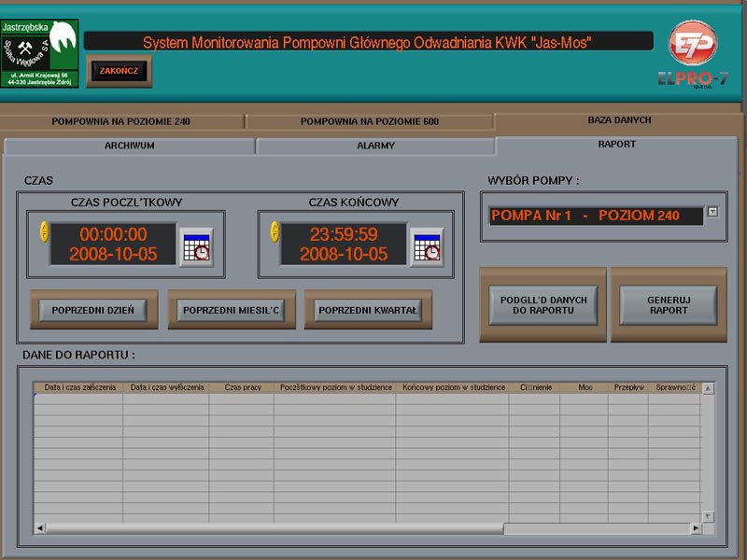Click the table's scroll left arrow
The width and height of the screenshot is (747, 560).
pyautogui.click(x=40, y=528)
